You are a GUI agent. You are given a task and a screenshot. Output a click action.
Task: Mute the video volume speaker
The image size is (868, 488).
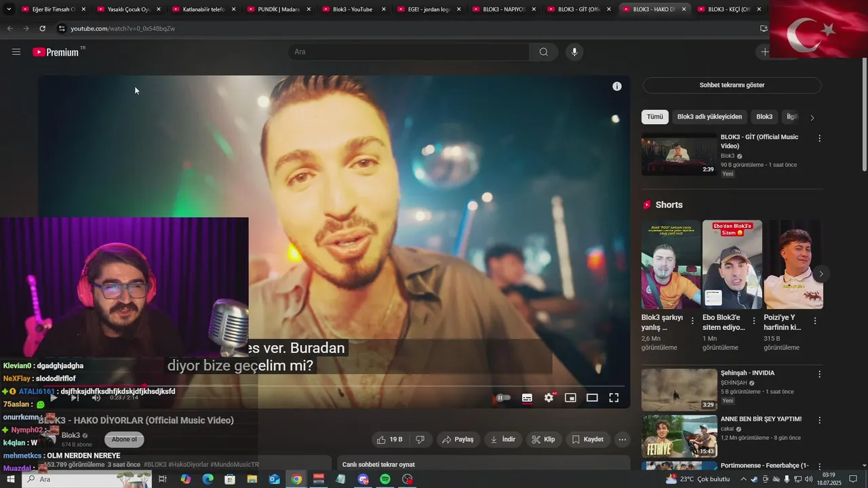click(96, 398)
